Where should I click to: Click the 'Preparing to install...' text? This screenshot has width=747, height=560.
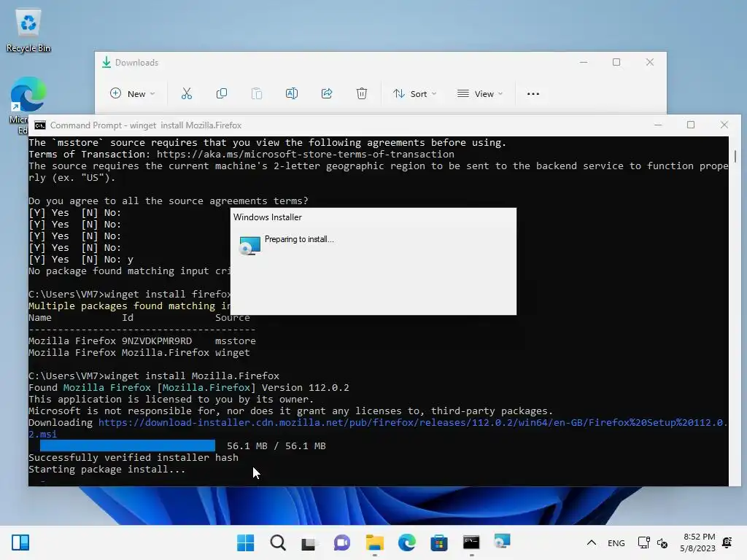[x=299, y=239]
